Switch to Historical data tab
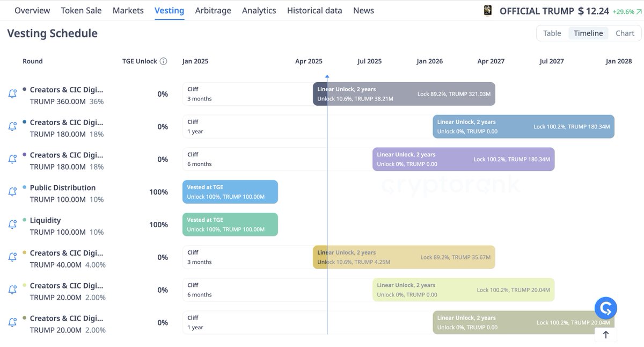This screenshot has height=347, width=644. 314,10
